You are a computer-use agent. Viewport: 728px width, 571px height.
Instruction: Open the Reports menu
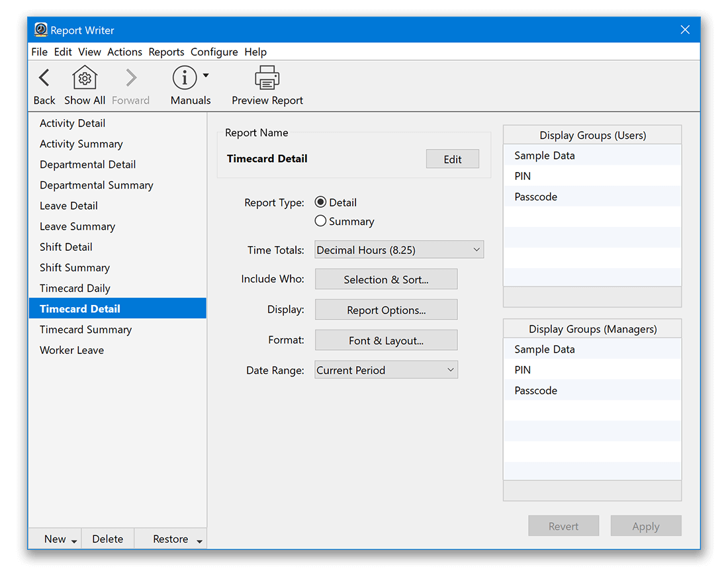[x=166, y=52]
